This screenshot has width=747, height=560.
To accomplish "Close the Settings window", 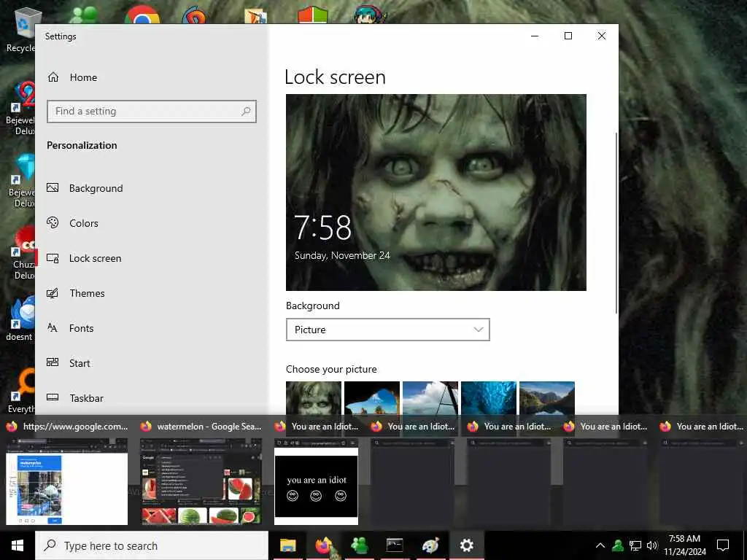I will (602, 36).
